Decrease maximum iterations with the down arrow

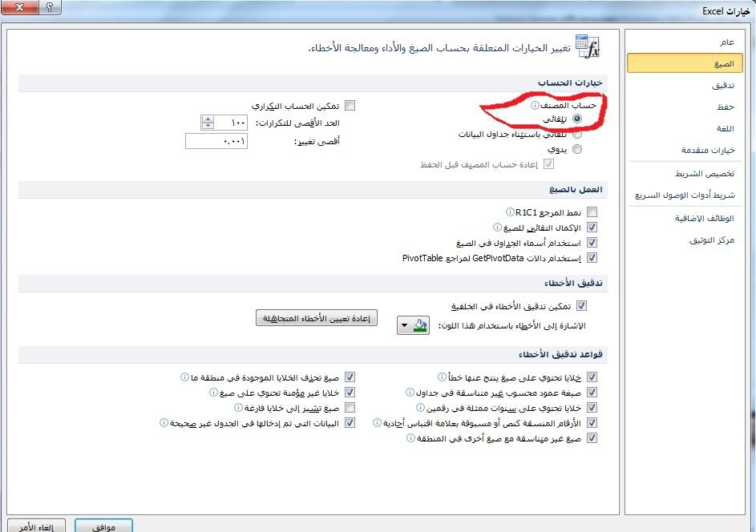(208, 125)
